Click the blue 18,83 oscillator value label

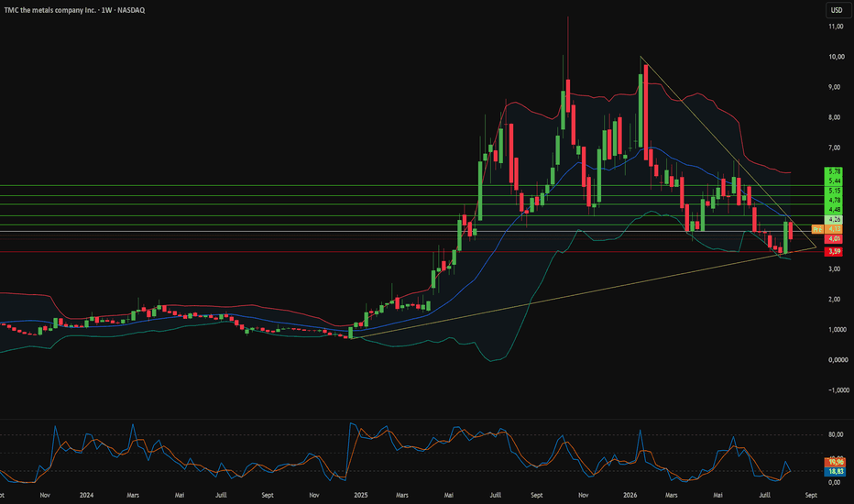click(x=836, y=471)
